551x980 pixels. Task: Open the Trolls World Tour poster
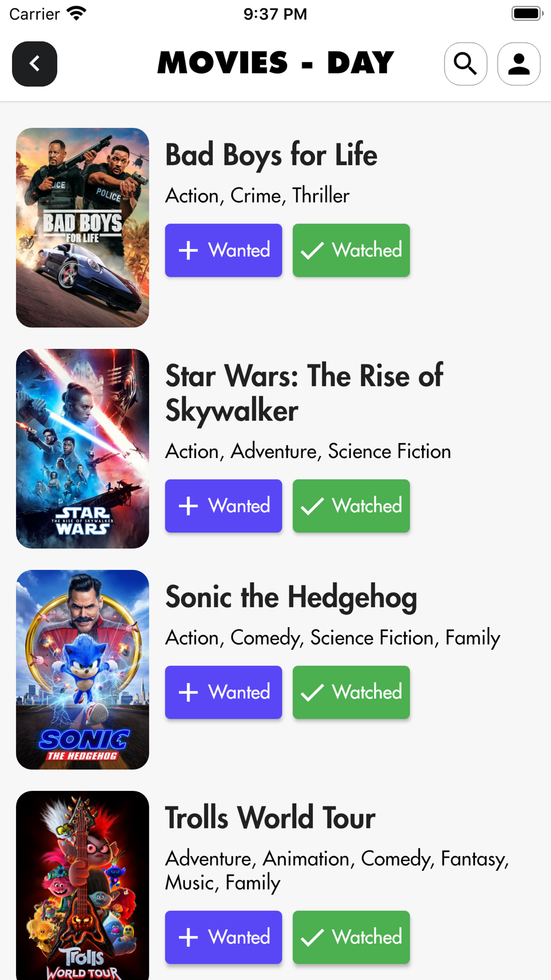tap(83, 885)
